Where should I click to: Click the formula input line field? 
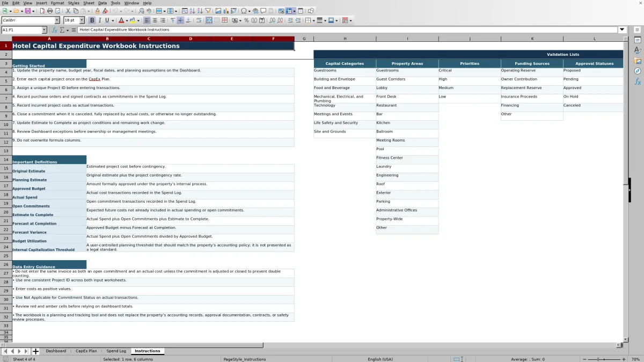tap(348, 30)
